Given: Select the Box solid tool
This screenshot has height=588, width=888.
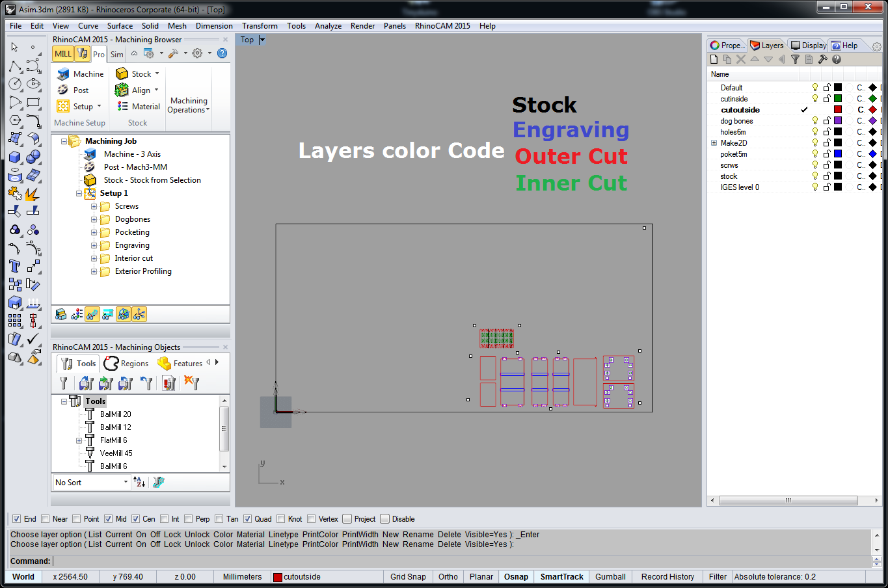Looking at the screenshot, I should (x=15, y=157).
